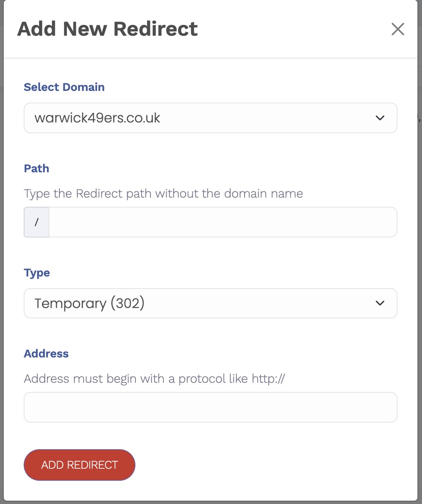Open the Select Domain dropdown
Image resolution: width=422 pixels, height=504 pixels.
[210, 118]
